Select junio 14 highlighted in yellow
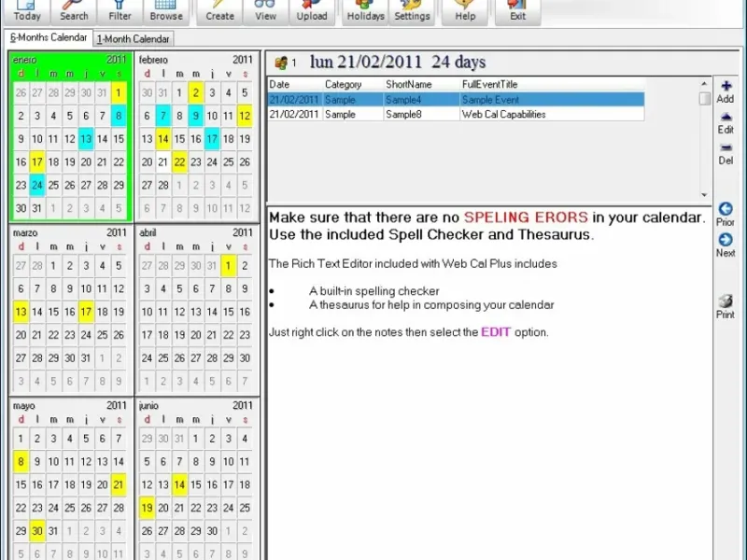The height and width of the screenshot is (560, 747). tap(179, 484)
